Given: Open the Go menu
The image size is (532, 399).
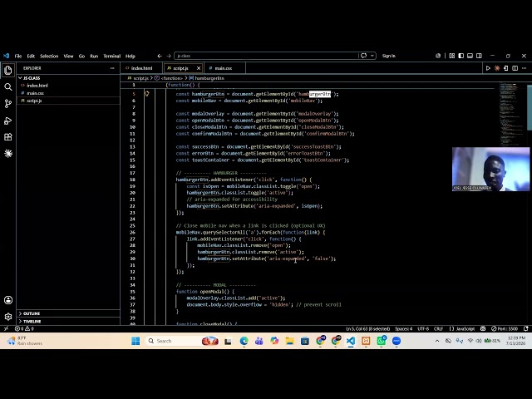Looking at the screenshot, I should click(81, 56).
